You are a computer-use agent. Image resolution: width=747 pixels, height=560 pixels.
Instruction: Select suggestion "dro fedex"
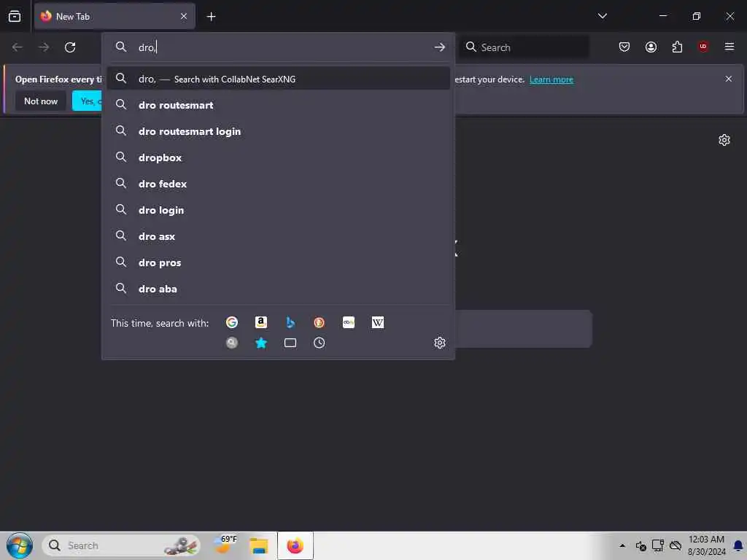(278, 184)
